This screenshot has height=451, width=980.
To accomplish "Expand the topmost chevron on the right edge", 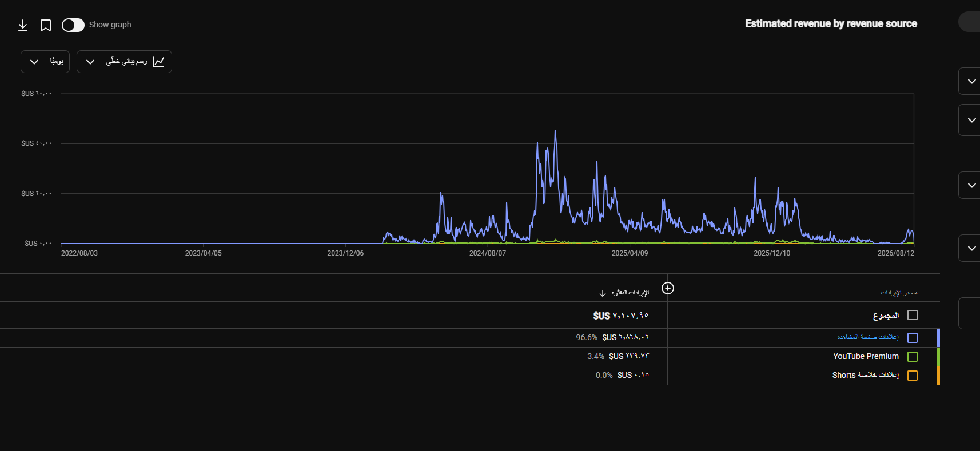I will point(971,81).
